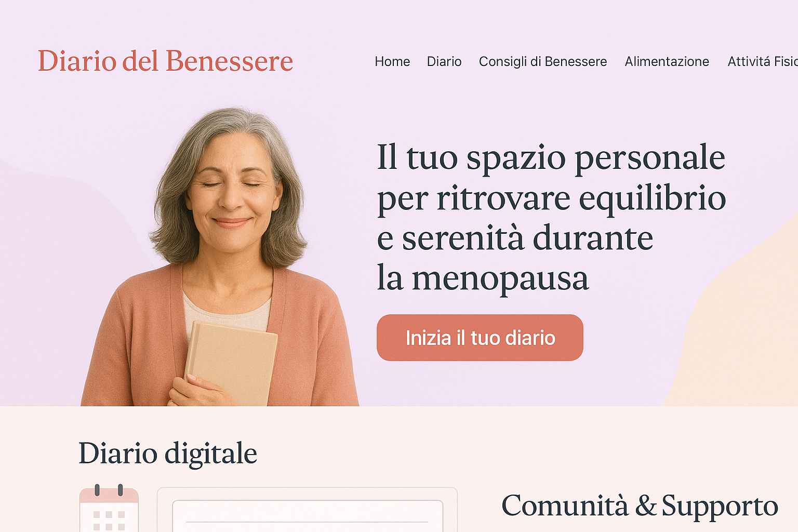Select the Diario digitale section heading
798x532 pixels.
click(x=168, y=453)
